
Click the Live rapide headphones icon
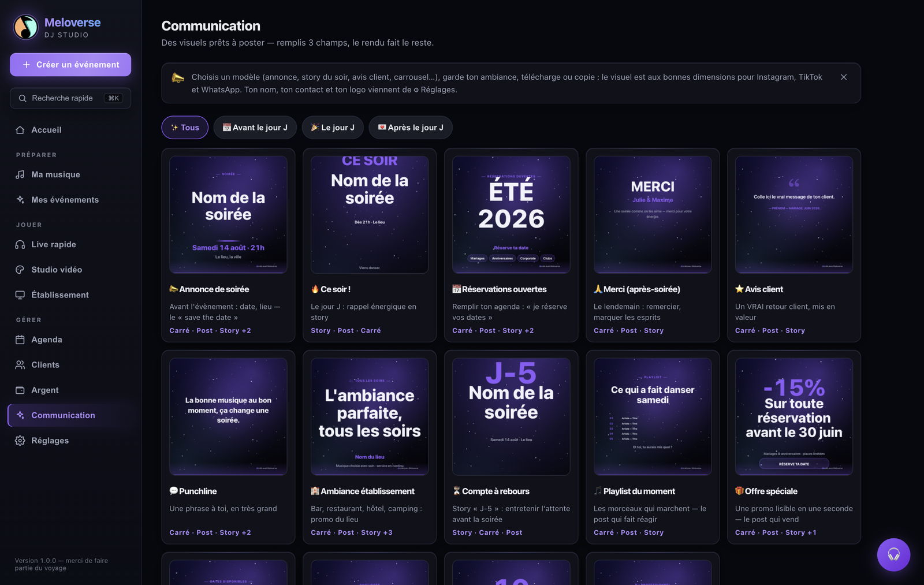pos(20,244)
